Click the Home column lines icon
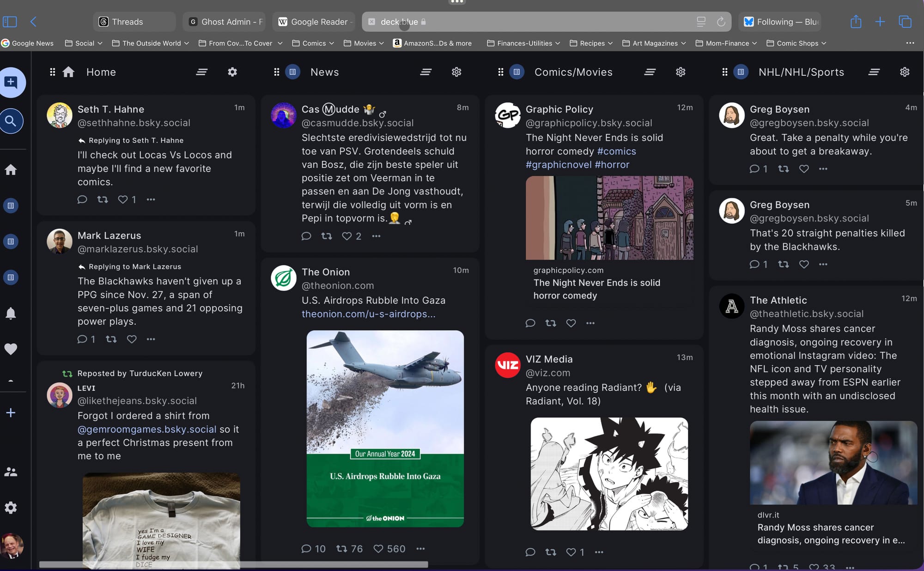Image resolution: width=924 pixels, height=571 pixels. click(x=202, y=72)
